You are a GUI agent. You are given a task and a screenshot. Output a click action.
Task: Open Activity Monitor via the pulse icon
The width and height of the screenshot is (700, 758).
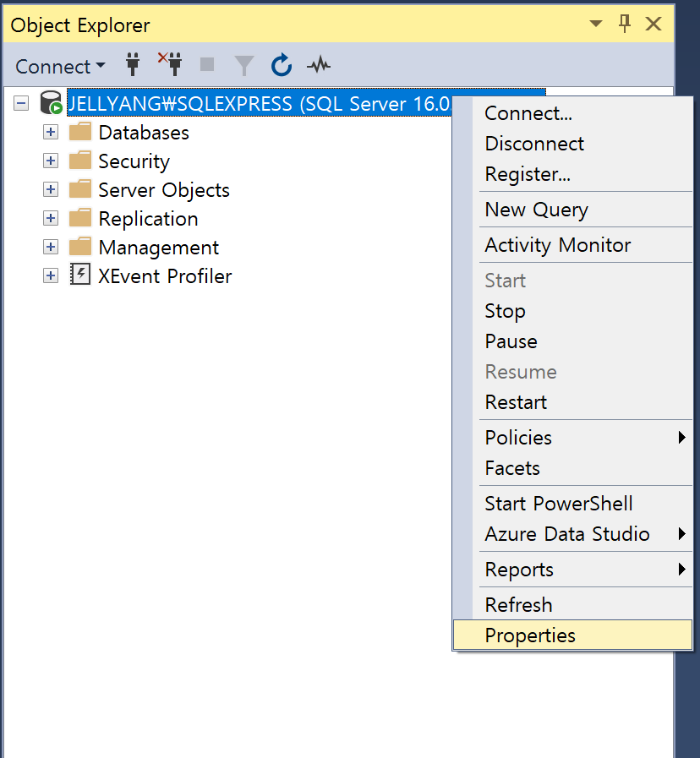click(319, 65)
